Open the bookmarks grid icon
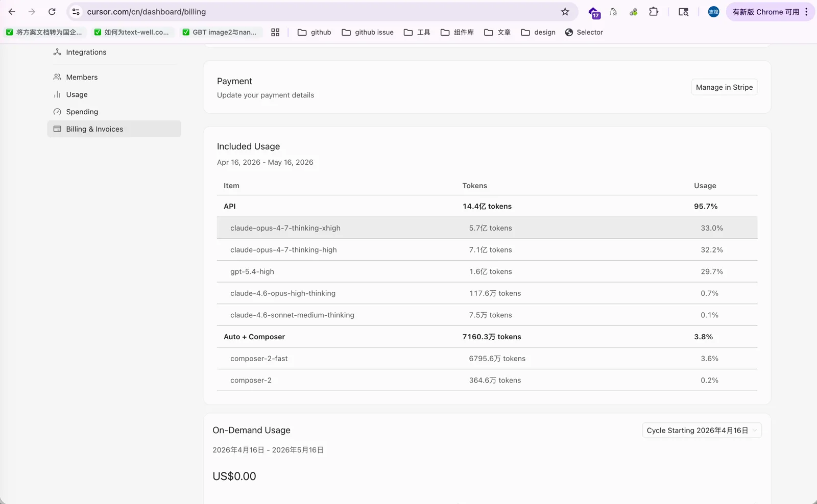This screenshot has width=817, height=504. [275, 32]
